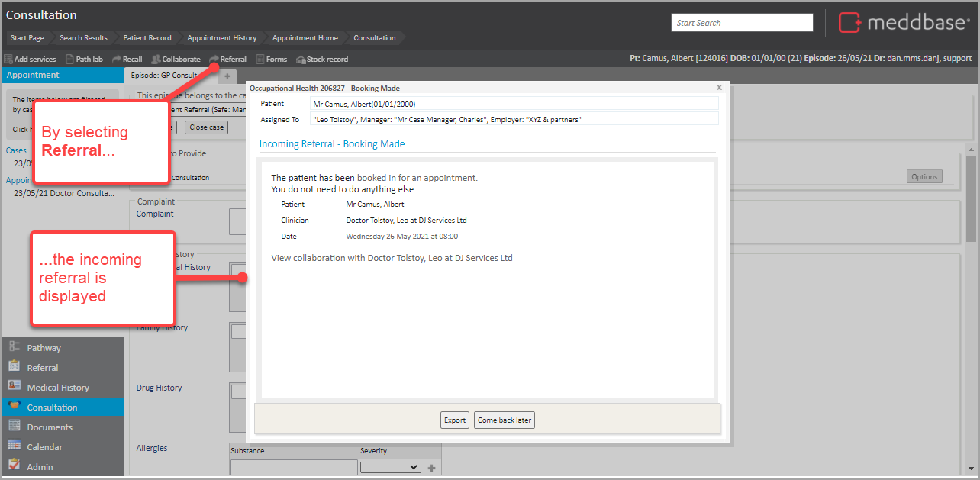
Task: Open Stock record from the toolbar
Action: pos(322,59)
